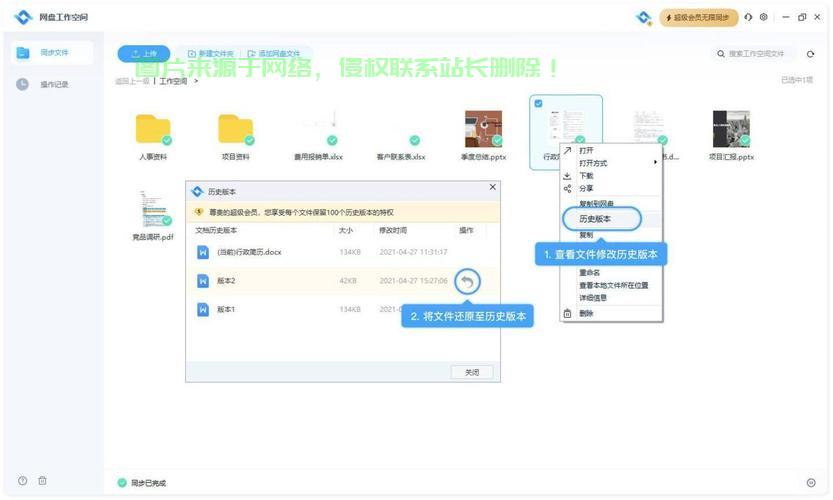The image size is (833, 500).
Task: Click the 工作空间 breadcrumb
Action: pyautogui.click(x=173, y=81)
